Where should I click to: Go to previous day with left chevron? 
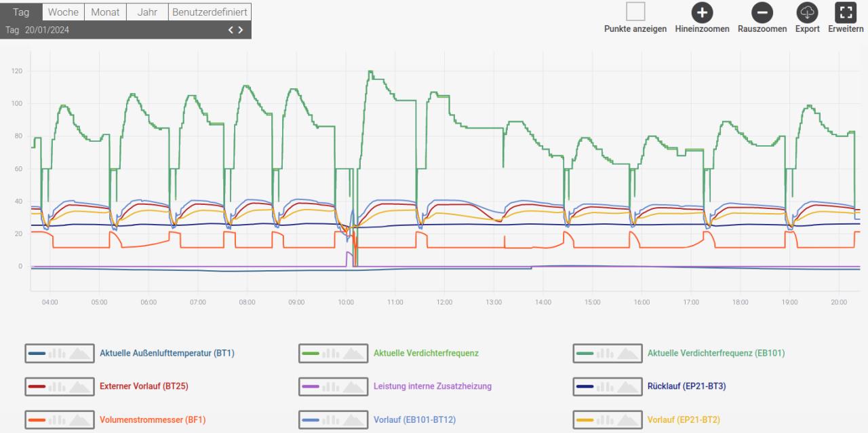coord(231,30)
